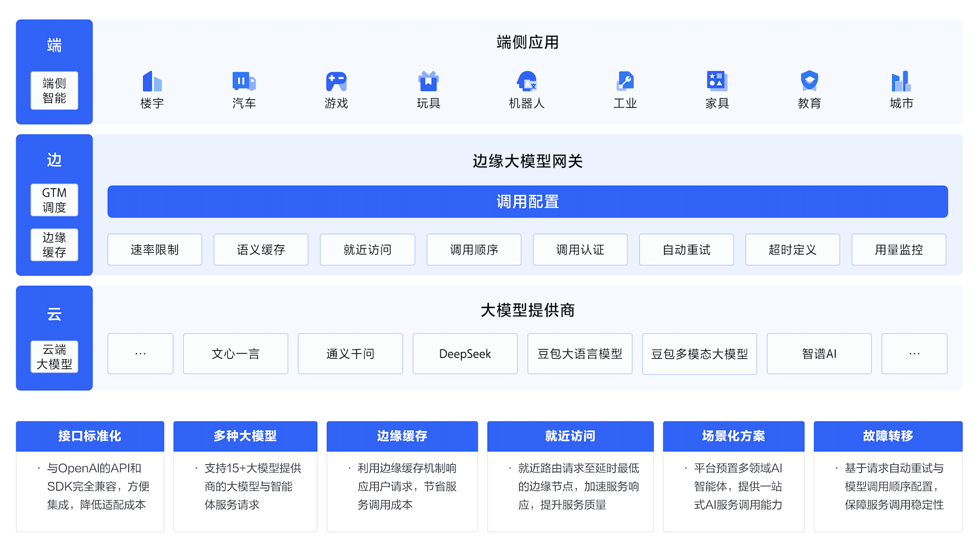Image resolution: width=980 pixels, height=551 pixels.
Task: Select the 故障转移 card header
Action: coord(888,436)
